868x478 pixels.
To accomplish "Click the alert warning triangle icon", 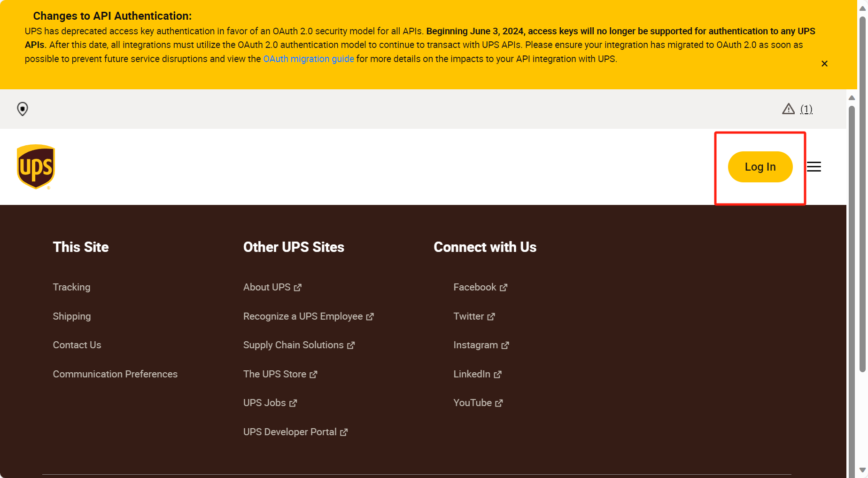I will (788, 109).
